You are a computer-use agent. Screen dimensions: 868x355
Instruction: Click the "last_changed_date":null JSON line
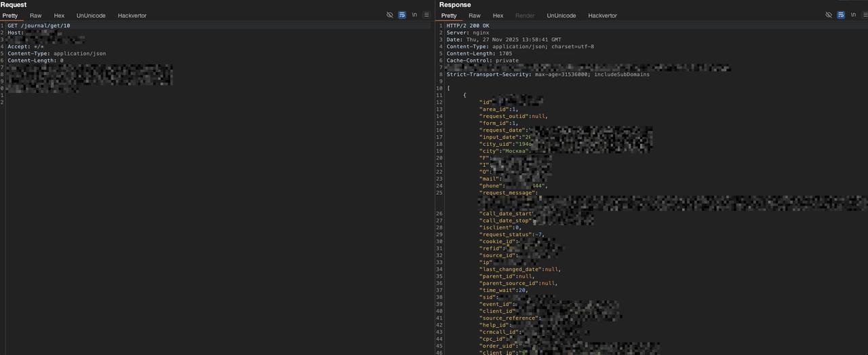tap(520, 269)
